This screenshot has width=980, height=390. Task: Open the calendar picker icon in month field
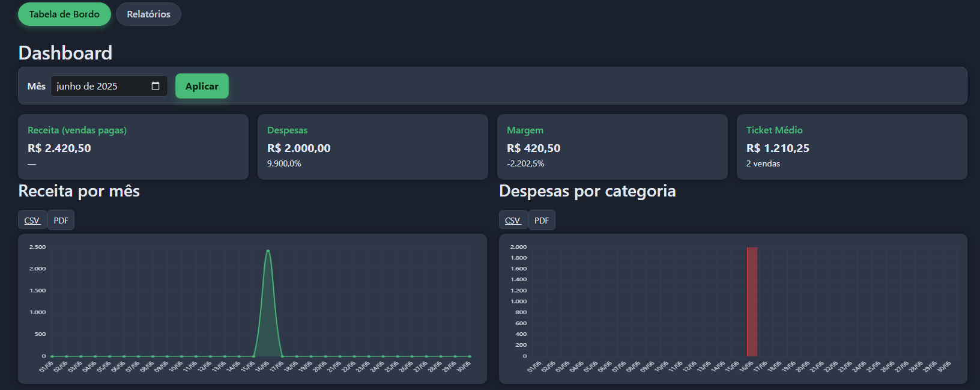coord(156,86)
